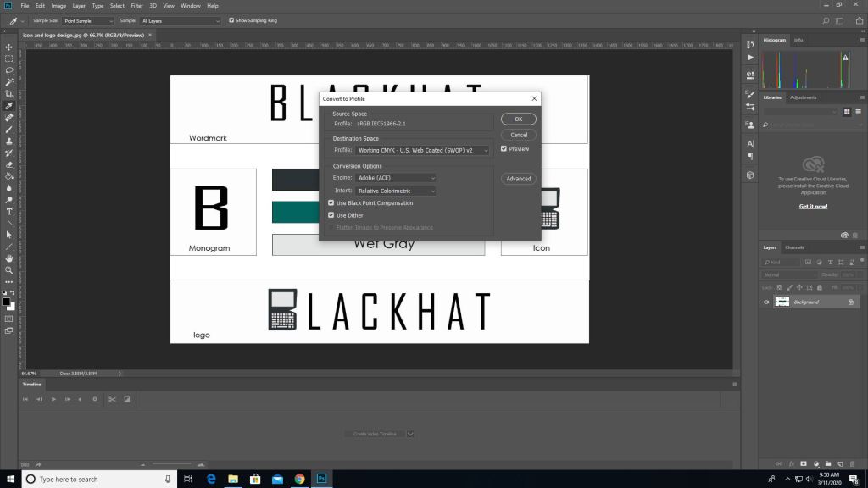Open the Destination Space Profile dropdown
The image size is (868, 488).
point(423,150)
